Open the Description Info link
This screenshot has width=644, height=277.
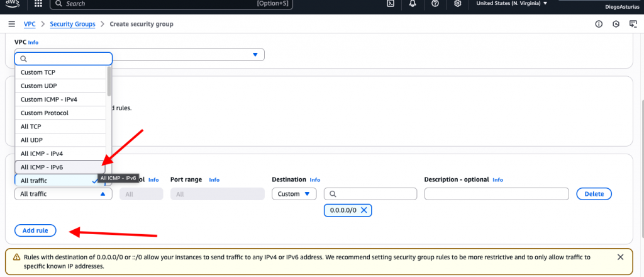coord(498,180)
